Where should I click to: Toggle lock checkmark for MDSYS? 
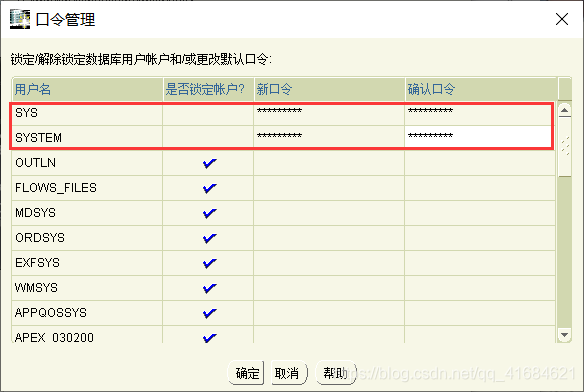click(x=209, y=213)
